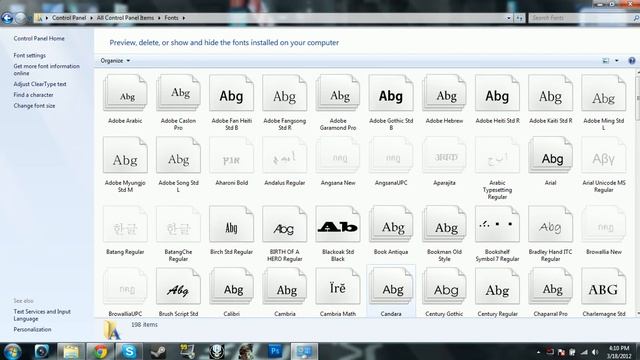
Task: Select the Browallia New font icon
Action: (x=604, y=224)
